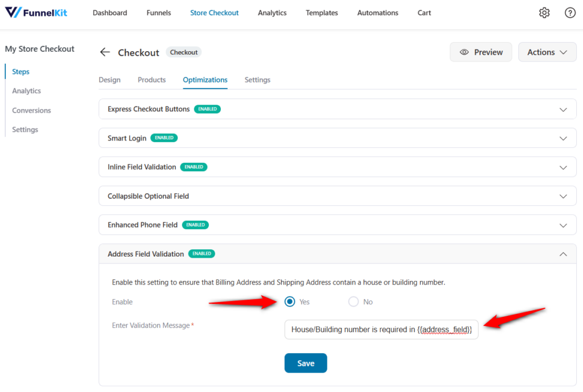Go to Analytics in top navigation
The image size is (583, 392).
tap(272, 13)
